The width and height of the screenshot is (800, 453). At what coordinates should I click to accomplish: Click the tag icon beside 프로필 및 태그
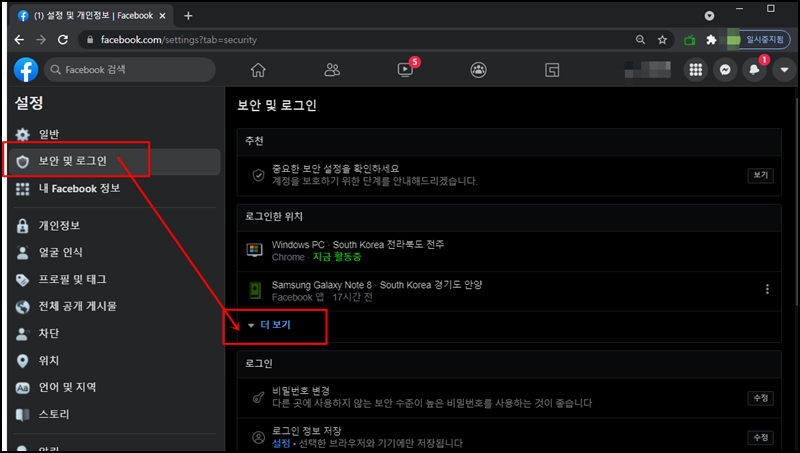tap(22, 280)
